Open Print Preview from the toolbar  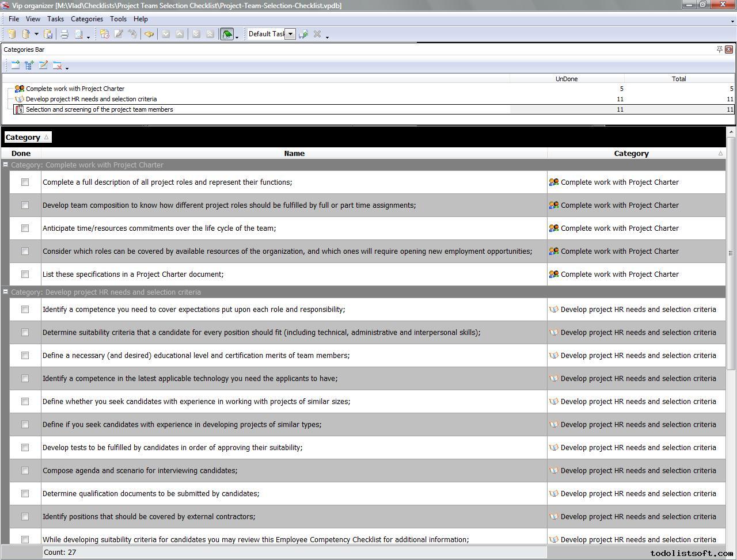pyautogui.click(x=79, y=35)
